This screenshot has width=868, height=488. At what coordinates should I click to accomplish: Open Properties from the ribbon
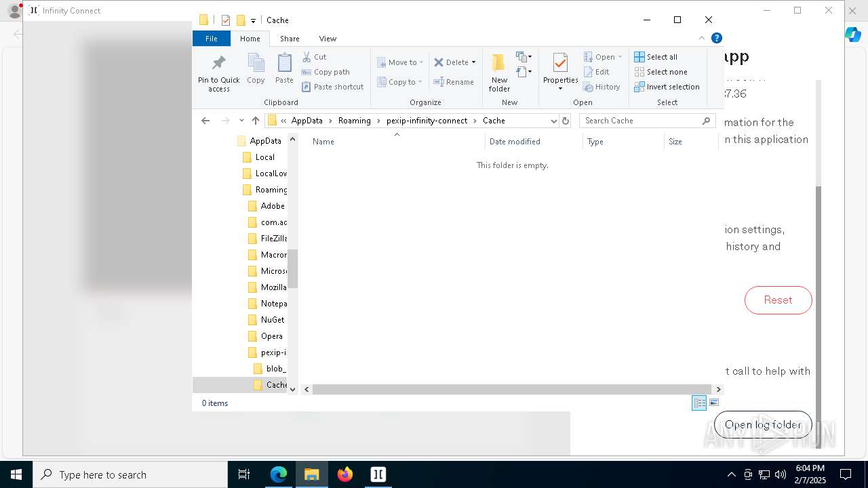pos(560,72)
